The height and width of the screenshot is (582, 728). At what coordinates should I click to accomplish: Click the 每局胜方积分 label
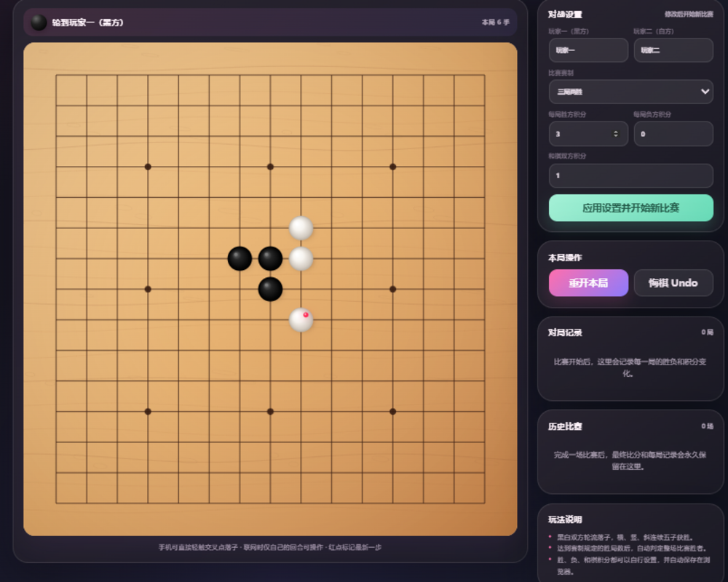point(567,114)
